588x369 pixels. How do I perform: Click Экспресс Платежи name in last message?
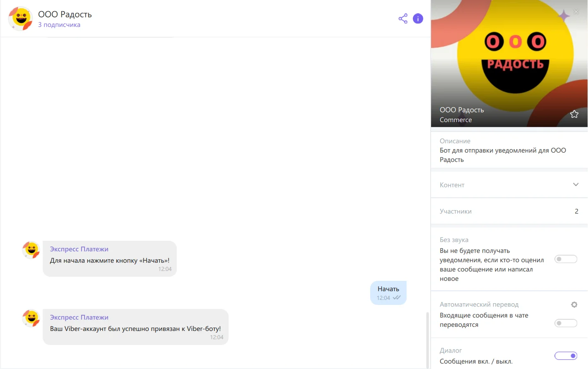point(79,317)
